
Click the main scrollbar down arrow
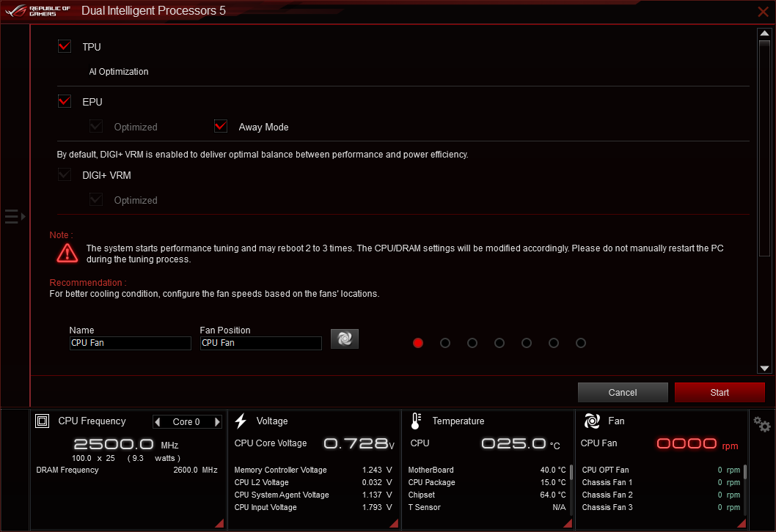(764, 369)
